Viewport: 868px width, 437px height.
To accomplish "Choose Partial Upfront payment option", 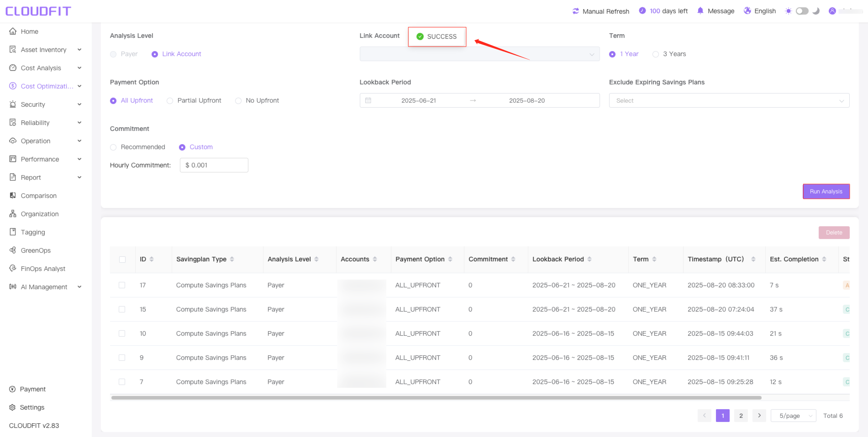I will 170,101.
